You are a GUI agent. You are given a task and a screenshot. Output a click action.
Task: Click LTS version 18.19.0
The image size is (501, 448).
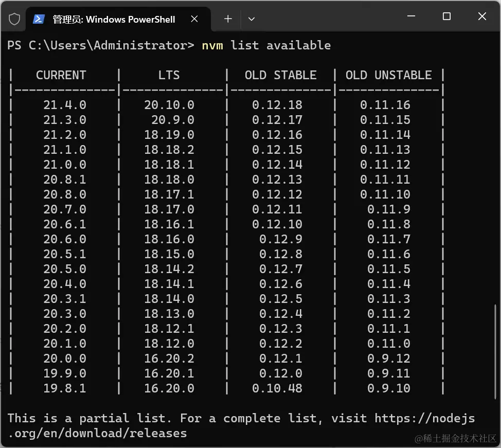click(169, 135)
